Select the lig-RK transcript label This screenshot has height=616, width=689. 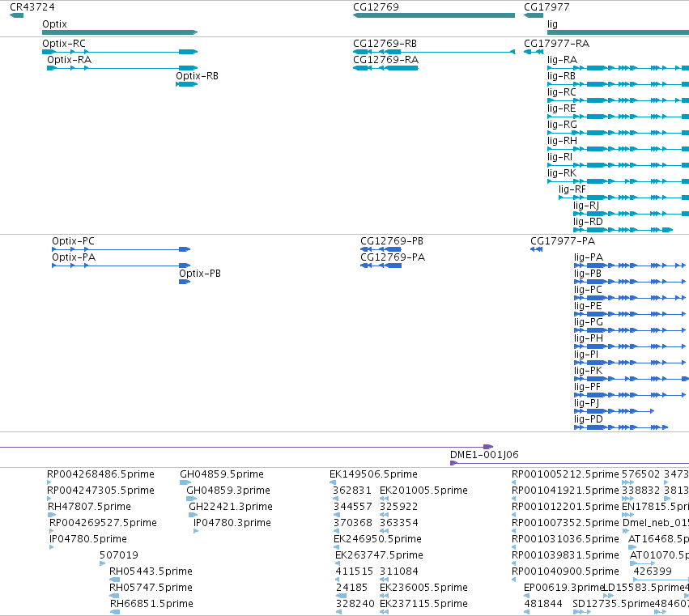pyautogui.click(x=562, y=173)
